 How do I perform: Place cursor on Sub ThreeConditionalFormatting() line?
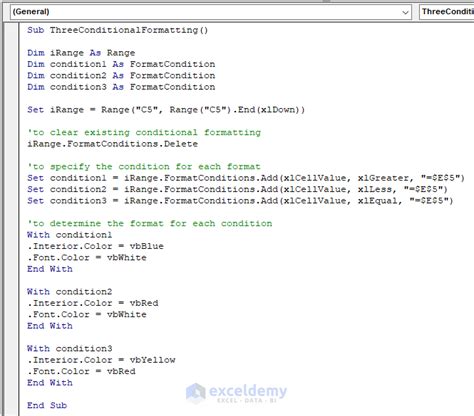[x=118, y=30]
